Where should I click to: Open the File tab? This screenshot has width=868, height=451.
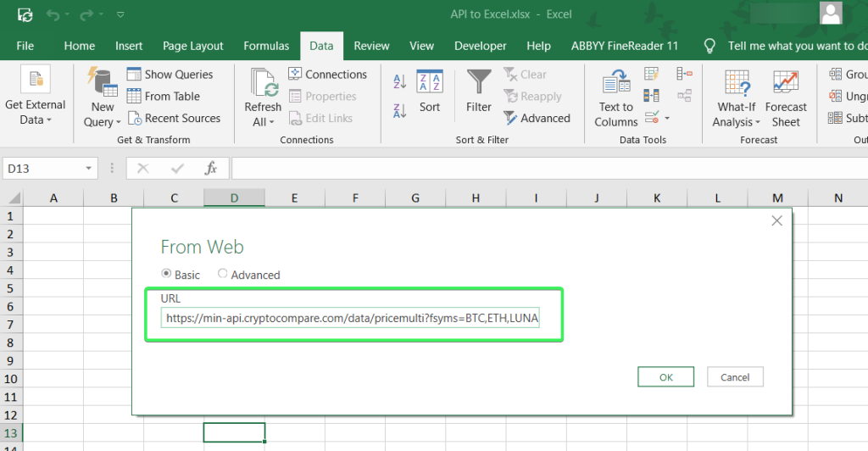pyautogui.click(x=25, y=46)
